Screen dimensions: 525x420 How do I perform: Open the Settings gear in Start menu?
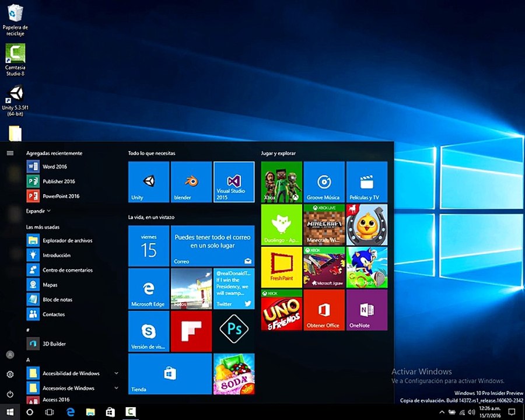[10, 374]
